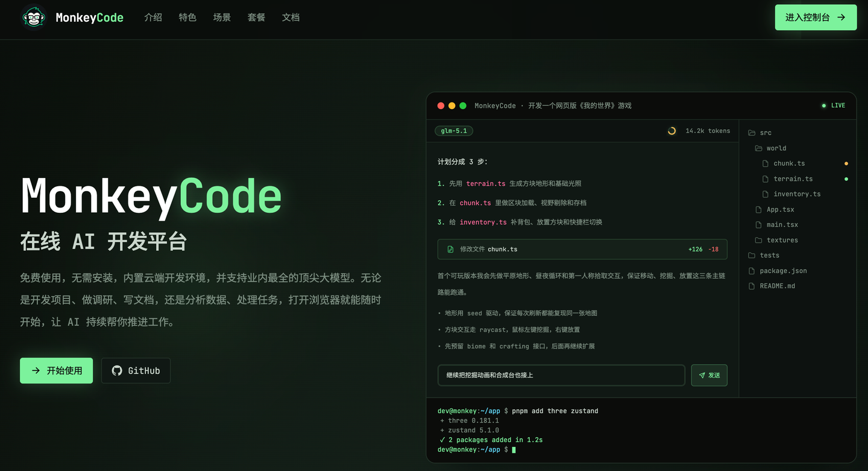The width and height of the screenshot is (868, 471).
Task: Click the paper plane icon on the 发送 button
Action: tap(702, 375)
